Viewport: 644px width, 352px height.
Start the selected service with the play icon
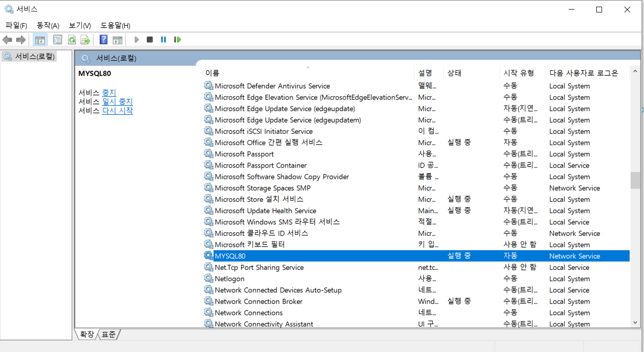click(x=137, y=39)
